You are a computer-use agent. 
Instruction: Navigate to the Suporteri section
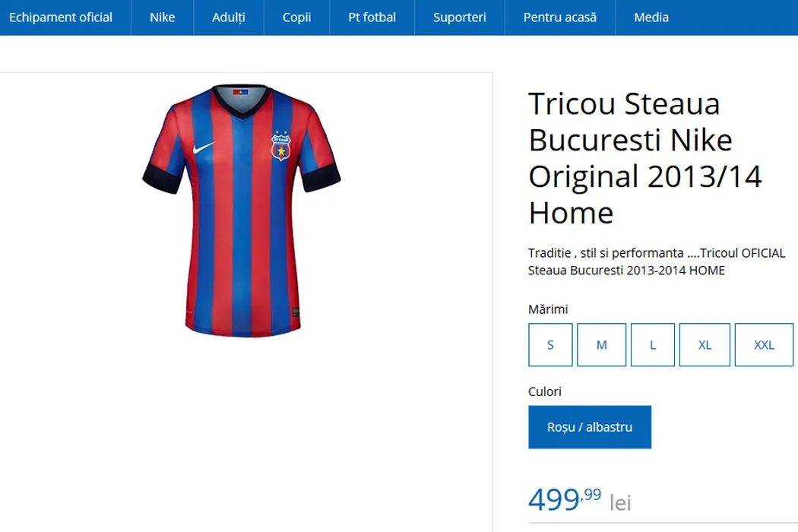pyautogui.click(x=460, y=17)
